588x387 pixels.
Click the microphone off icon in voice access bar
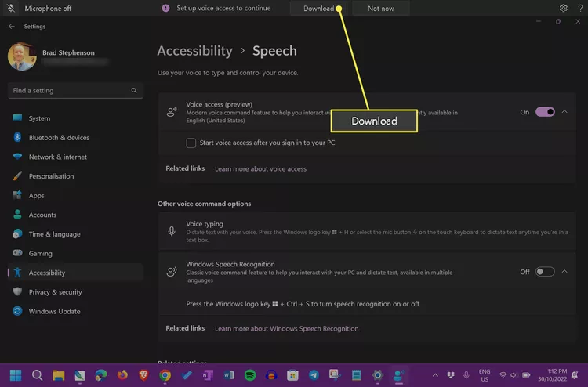[x=11, y=9]
